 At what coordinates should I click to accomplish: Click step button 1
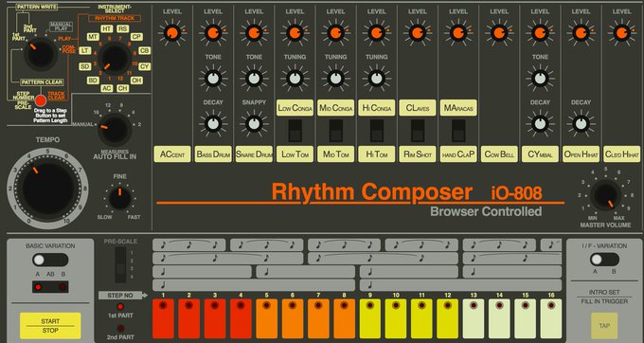click(163, 318)
